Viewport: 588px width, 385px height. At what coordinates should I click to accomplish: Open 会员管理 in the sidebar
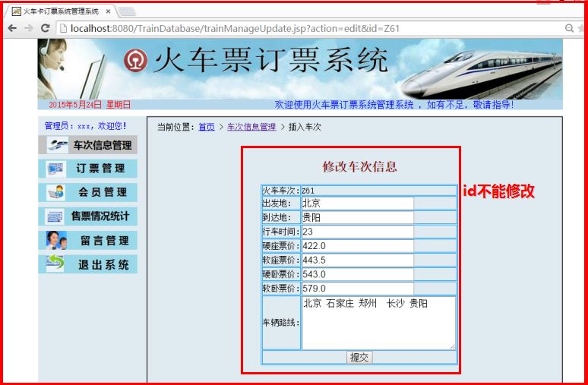click(x=88, y=193)
